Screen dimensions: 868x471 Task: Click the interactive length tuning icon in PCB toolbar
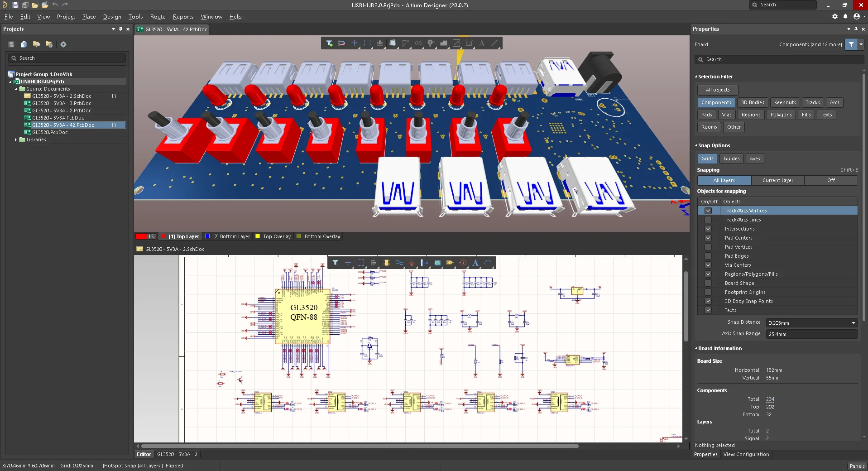[x=418, y=43]
